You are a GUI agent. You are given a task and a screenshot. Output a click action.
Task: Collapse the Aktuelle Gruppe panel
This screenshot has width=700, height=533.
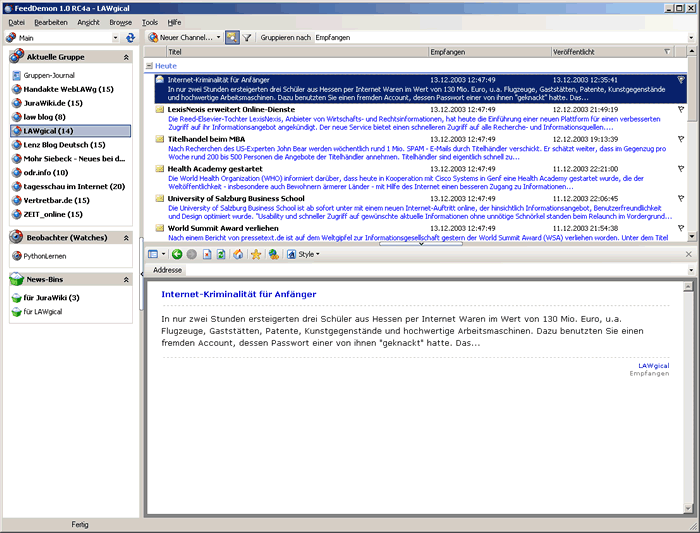126,58
